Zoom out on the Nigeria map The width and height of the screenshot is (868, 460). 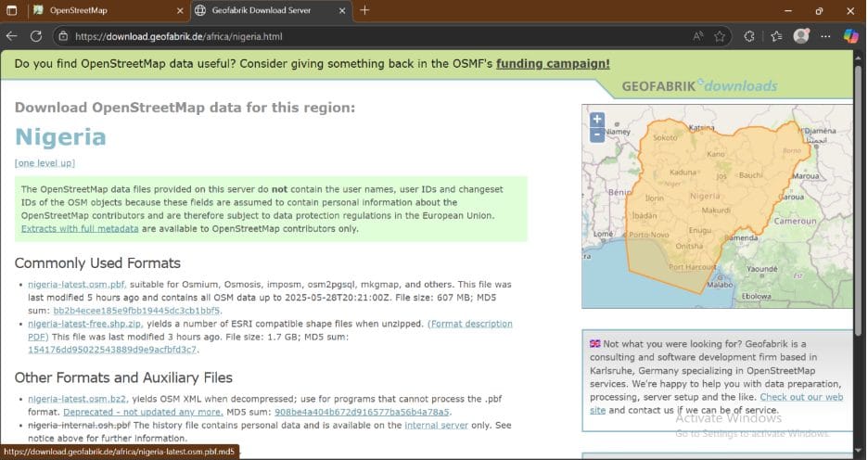[x=597, y=135]
